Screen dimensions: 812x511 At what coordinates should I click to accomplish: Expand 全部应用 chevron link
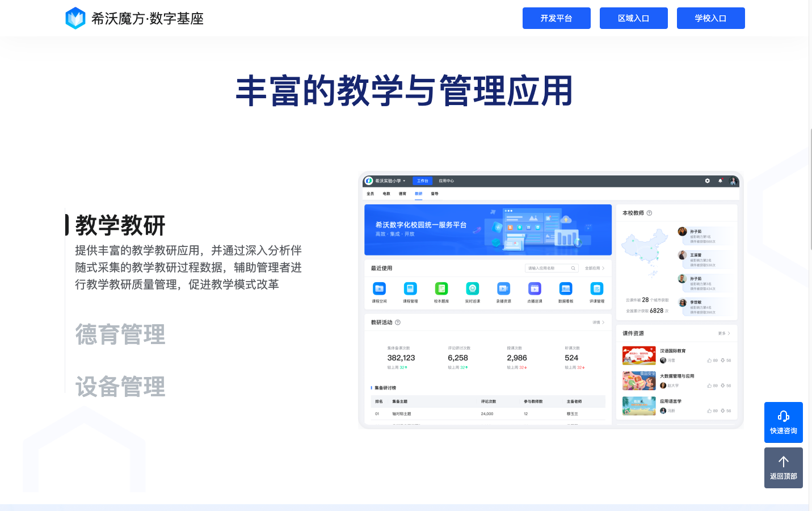coord(595,268)
